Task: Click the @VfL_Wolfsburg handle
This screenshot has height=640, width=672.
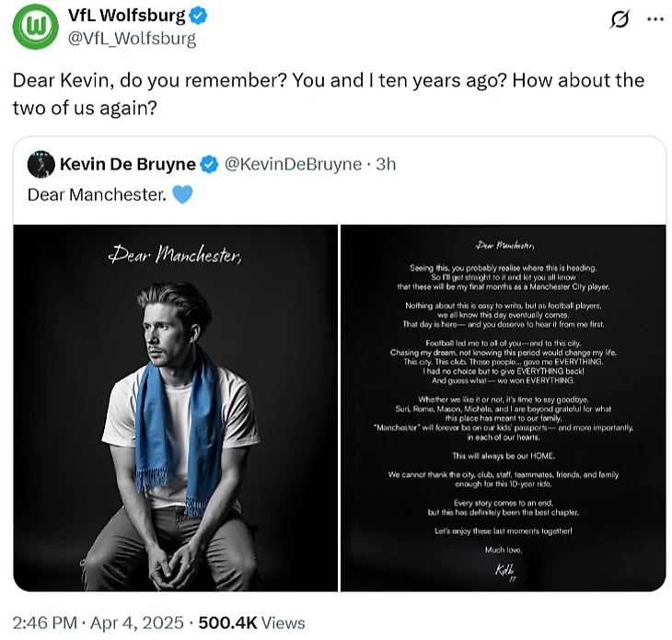Action: click(132, 39)
